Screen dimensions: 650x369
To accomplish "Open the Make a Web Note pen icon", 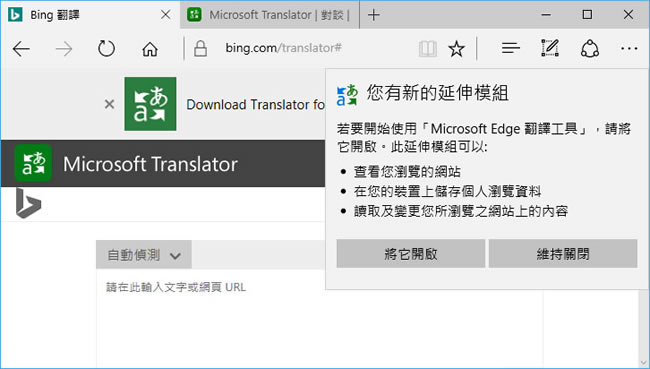I will click(550, 48).
